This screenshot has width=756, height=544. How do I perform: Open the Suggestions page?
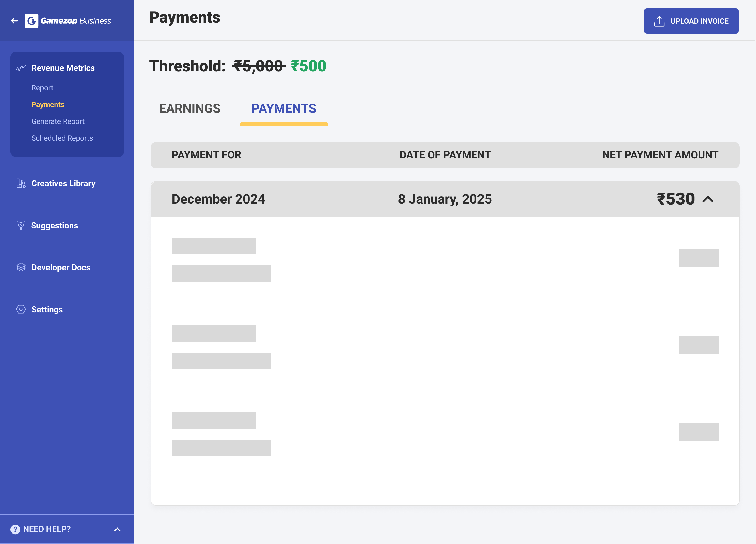pyautogui.click(x=54, y=226)
